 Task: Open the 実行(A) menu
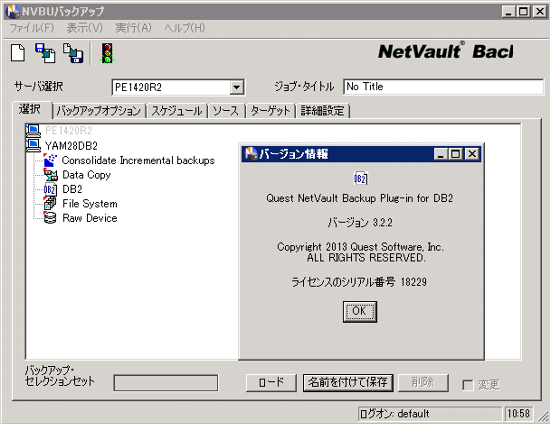pos(133,28)
